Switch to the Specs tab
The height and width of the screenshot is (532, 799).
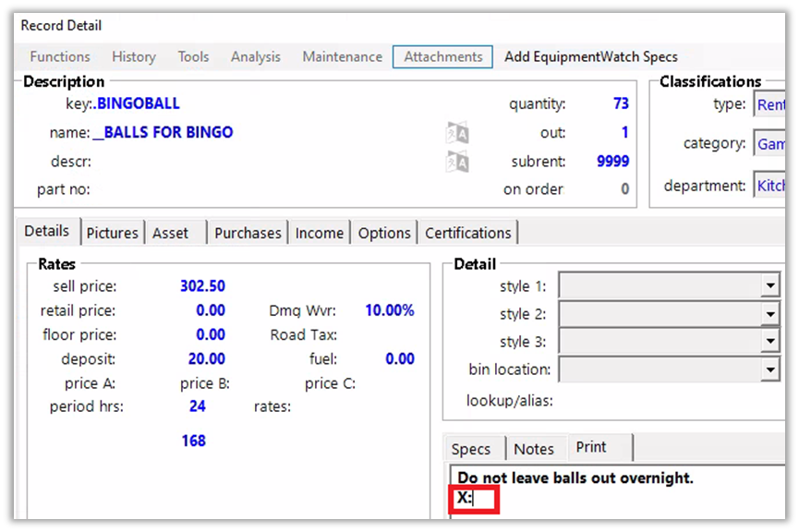click(x=471, y=449)
